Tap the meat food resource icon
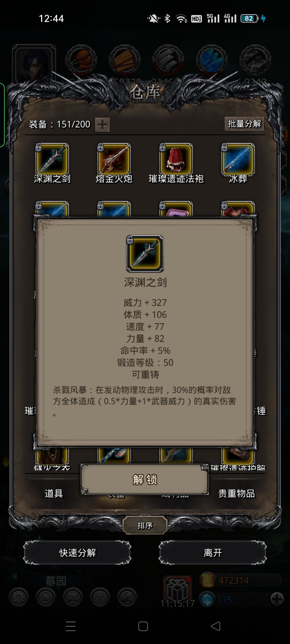Screen dimensions: 290x644 [x=81, y=60]
